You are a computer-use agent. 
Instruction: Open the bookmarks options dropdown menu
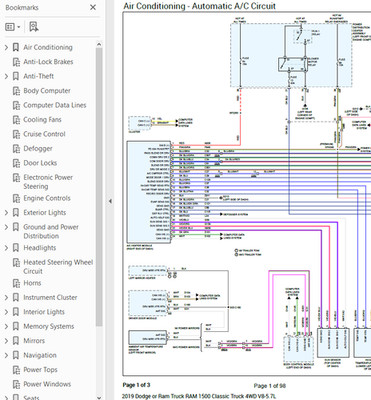coord(13,27)
